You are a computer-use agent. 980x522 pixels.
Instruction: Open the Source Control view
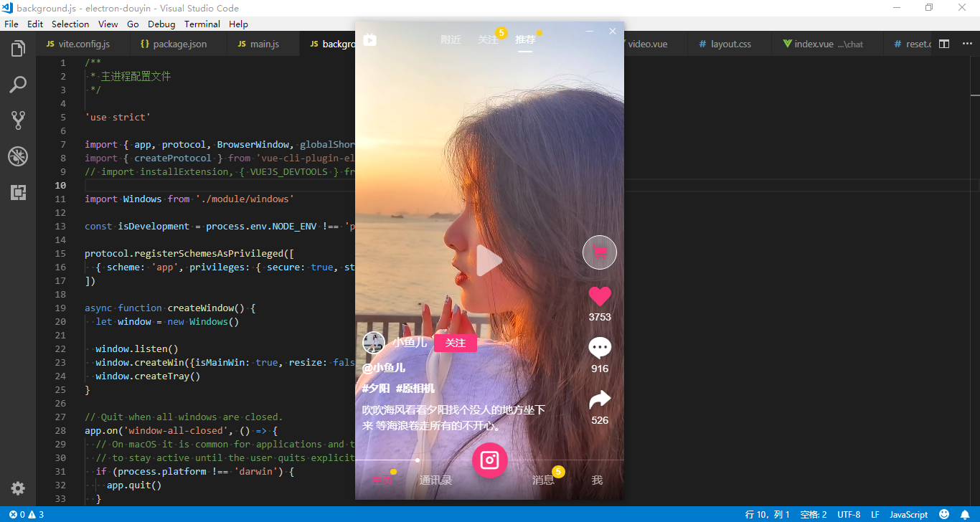(18, 120)
